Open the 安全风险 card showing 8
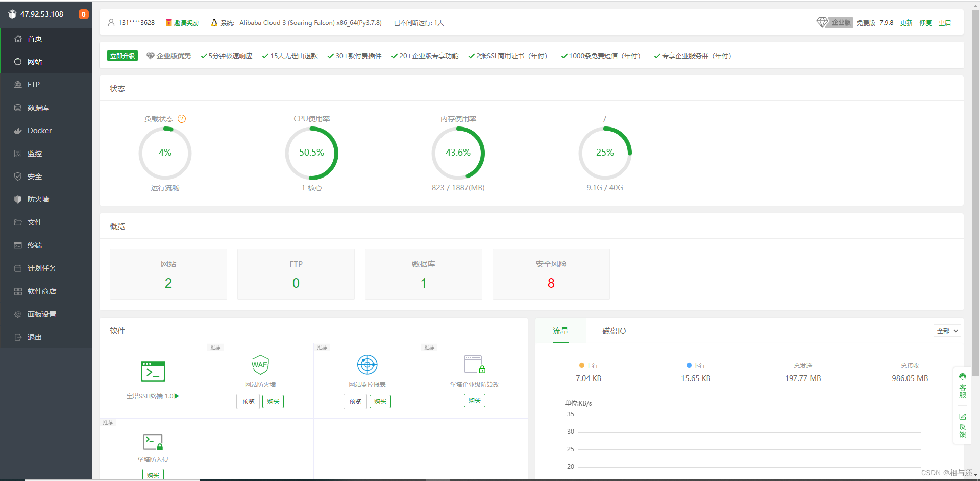 click(551, 274)
